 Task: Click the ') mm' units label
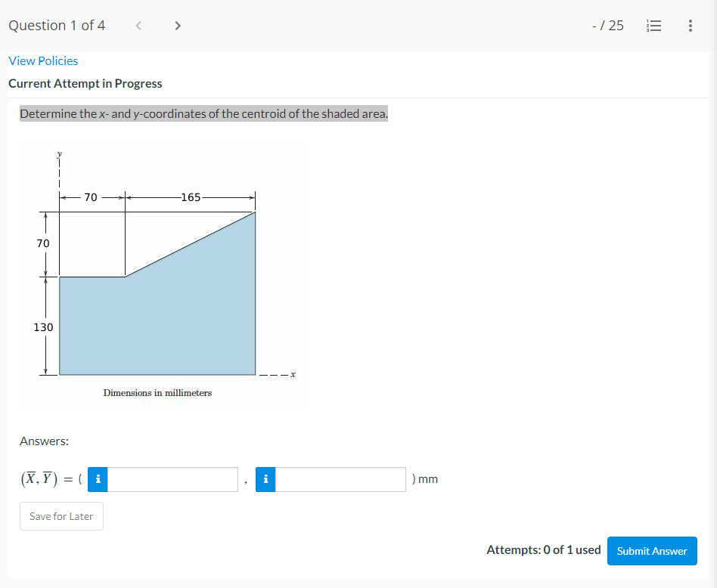[425, 479]
